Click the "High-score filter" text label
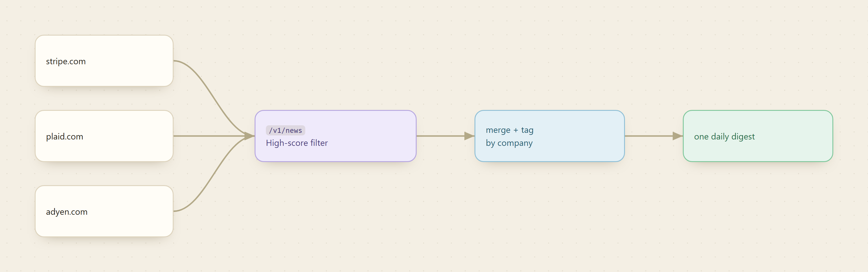This screenshot has height=272, width=868. (x=297, y=143)
